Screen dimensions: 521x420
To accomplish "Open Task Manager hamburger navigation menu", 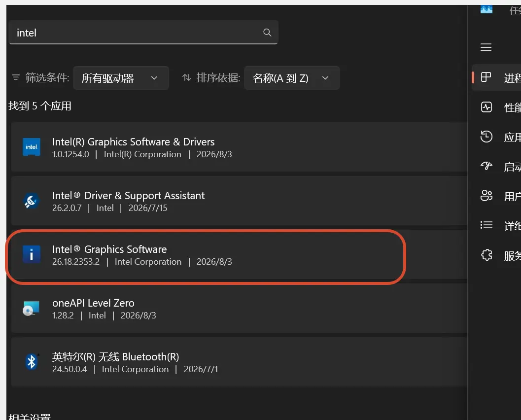I will tap(486, 47).
